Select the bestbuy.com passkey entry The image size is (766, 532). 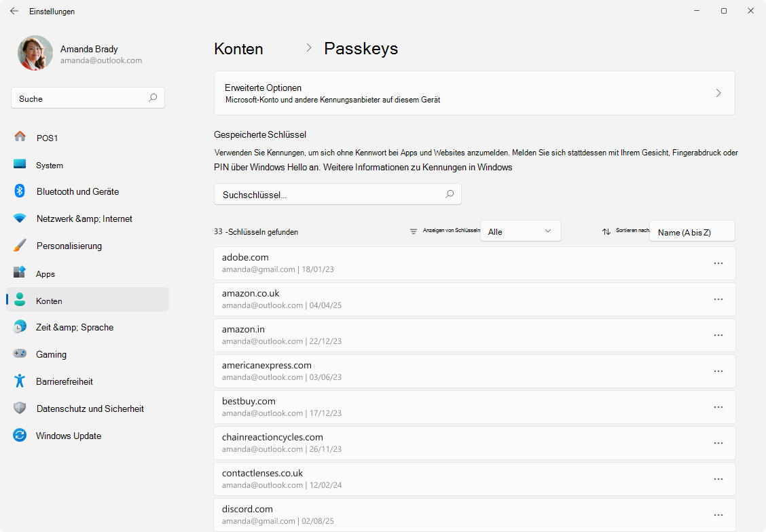475,407
